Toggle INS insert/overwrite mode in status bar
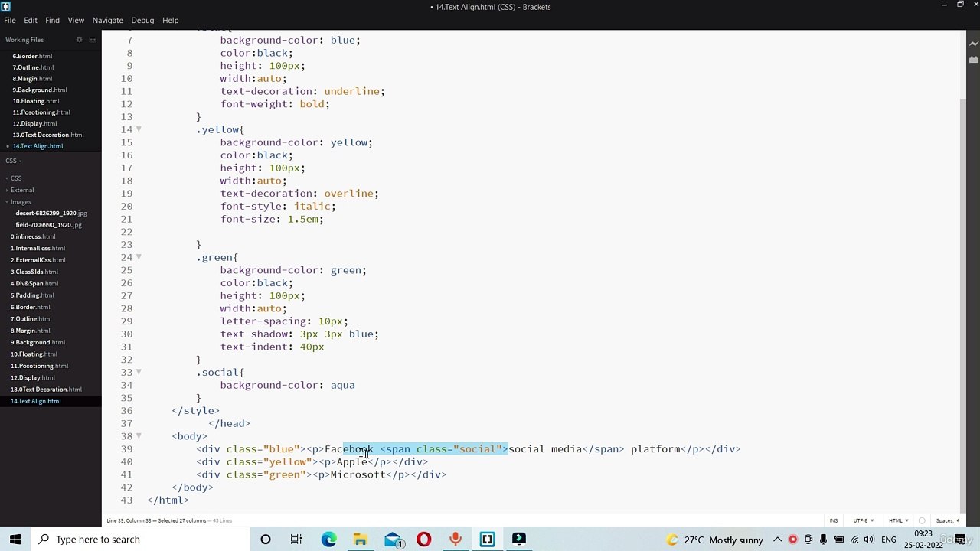This screenshot has height=551, width=980. [x=833, y=520]
